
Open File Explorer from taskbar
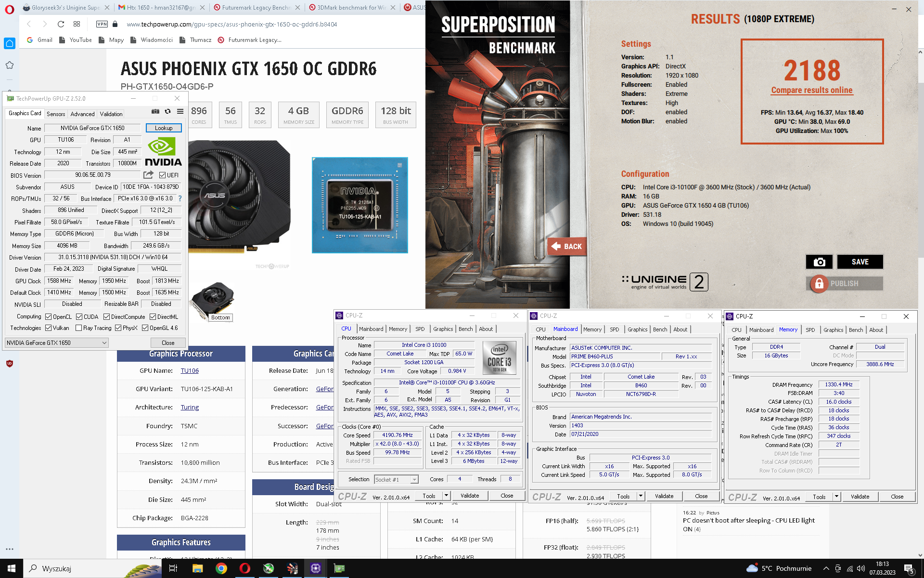(197, 568)
